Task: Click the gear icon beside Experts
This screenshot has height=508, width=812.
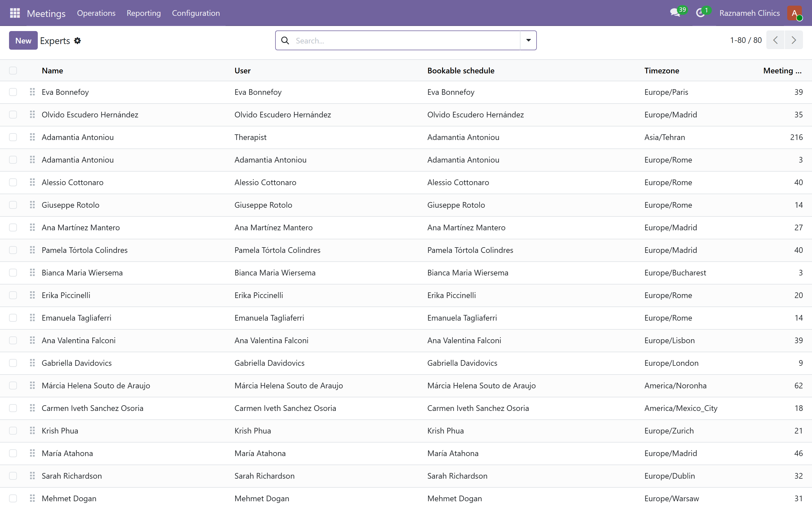Action: [78, 41]
